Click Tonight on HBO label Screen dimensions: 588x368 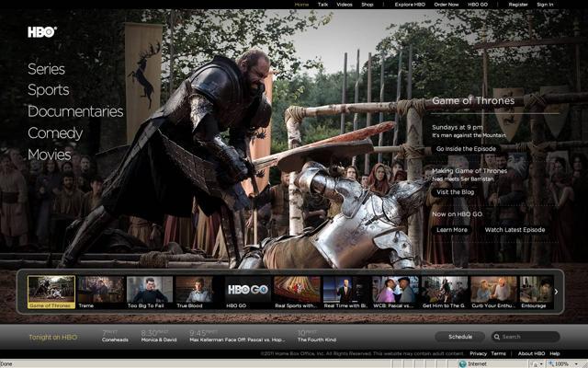click(x=53, y=338)
